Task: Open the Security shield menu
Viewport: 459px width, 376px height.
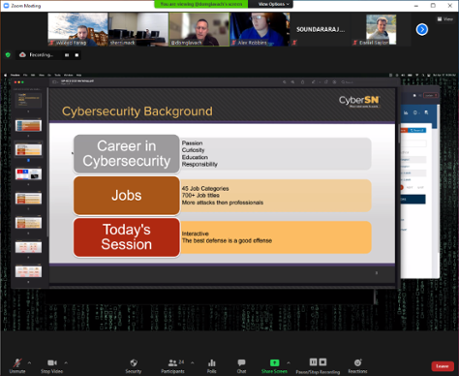Action: (x=133, y=366)
